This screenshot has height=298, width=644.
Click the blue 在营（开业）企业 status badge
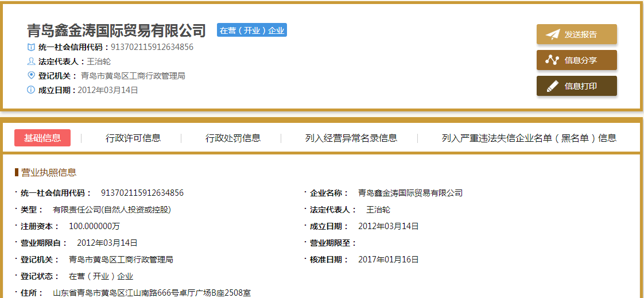251,30
